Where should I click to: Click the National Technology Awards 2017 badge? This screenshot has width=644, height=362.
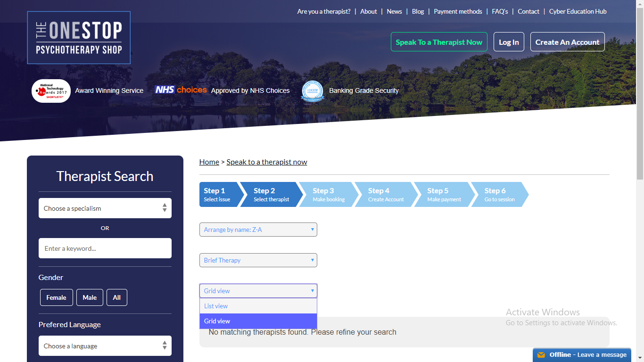click(51, 90)
